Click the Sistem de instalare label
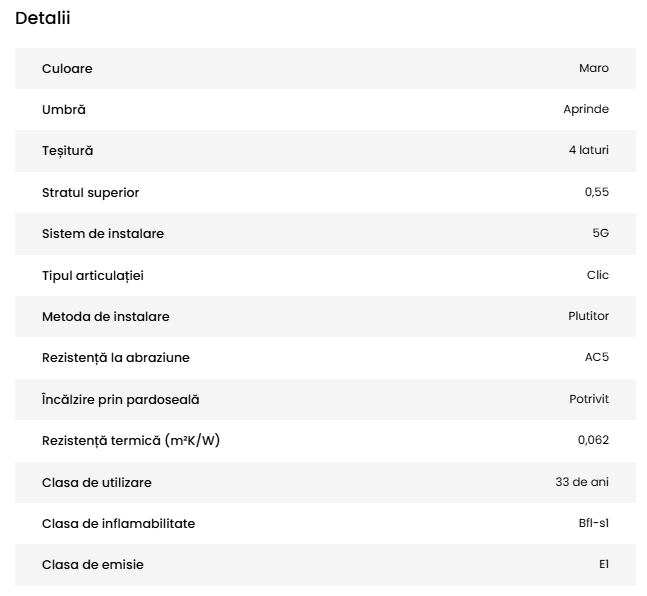647x596 pixels. tap(103, 233)
